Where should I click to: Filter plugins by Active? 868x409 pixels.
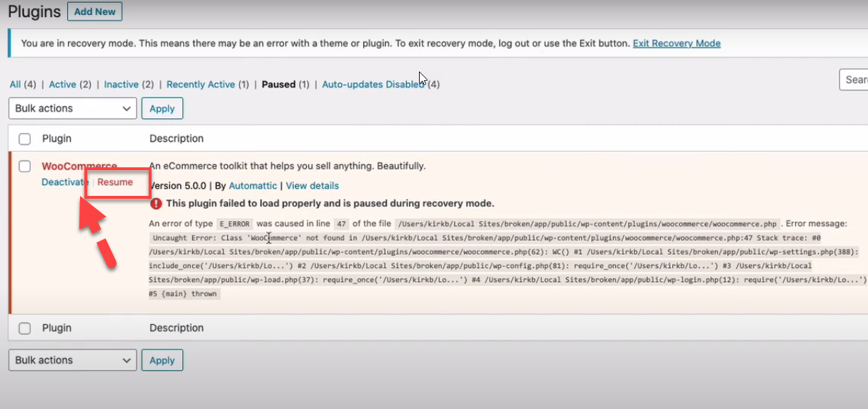(62, 84)
